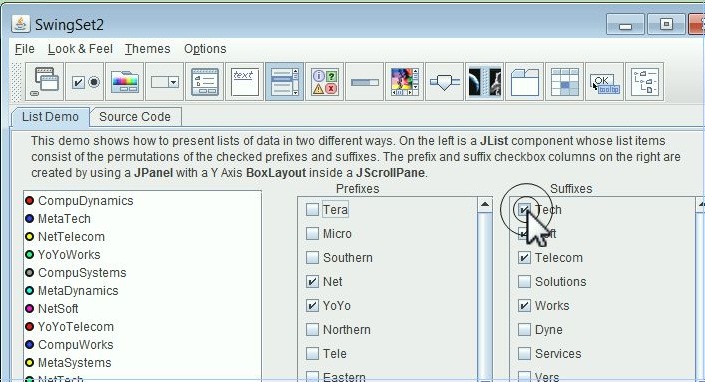Screen dimensions: 705x382
Task: Select the Table demo toolbar icon
Action: pyautogui.click(x=565, y=82)
